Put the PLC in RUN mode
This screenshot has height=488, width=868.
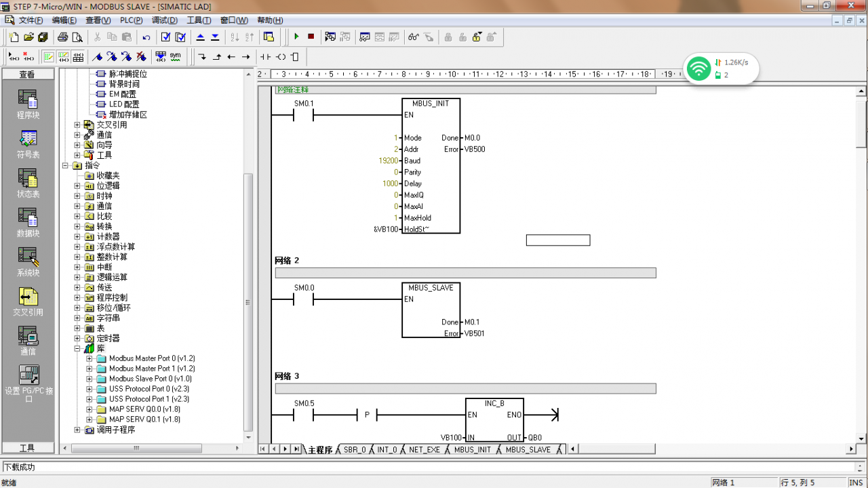(296, 37)
